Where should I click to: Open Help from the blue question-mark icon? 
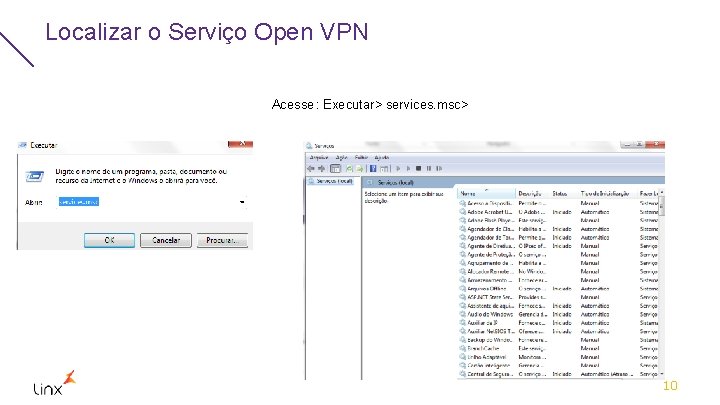coord(373,169)
